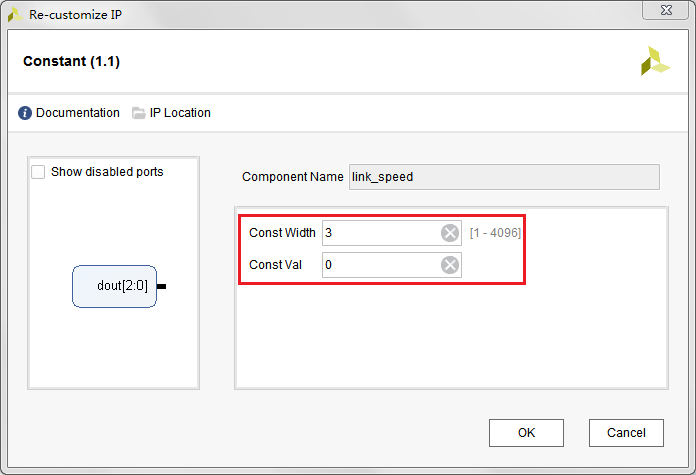Click the Show disabled ports label
This screenshot has height=475, width=696.
pos(107,172)
